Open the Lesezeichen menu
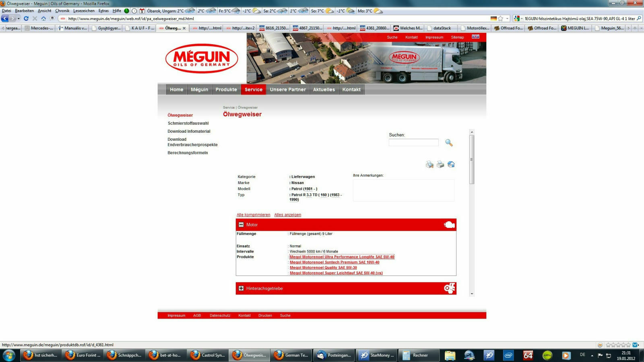The image size is (644, 362). pos(84,11)
